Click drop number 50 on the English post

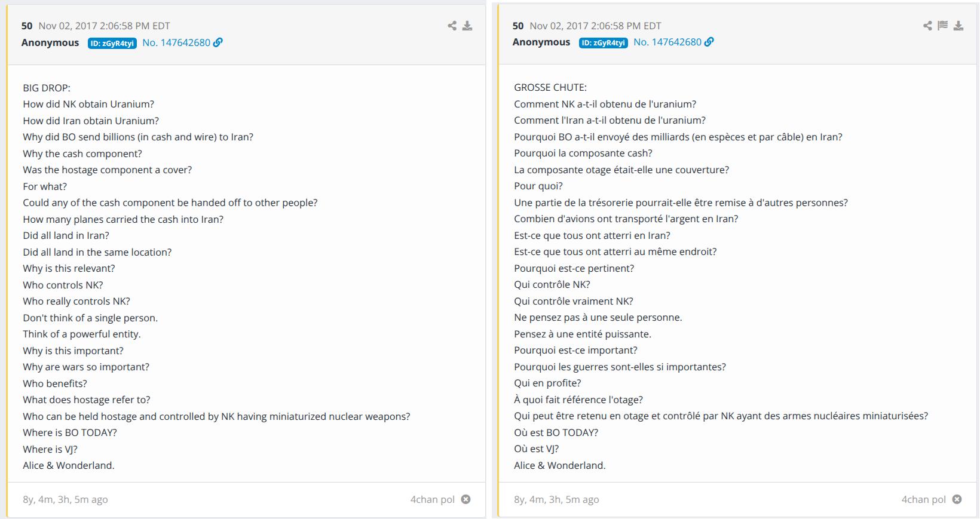click(27, 26)
